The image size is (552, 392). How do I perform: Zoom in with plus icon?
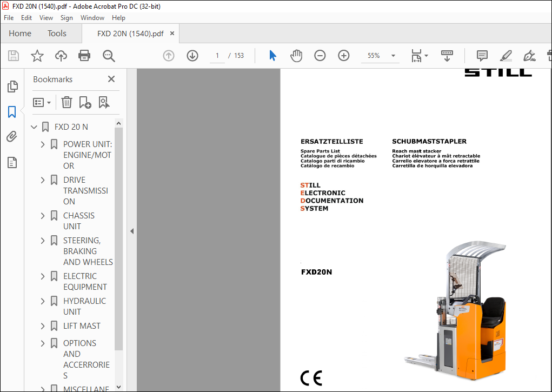tap(344, 56)
